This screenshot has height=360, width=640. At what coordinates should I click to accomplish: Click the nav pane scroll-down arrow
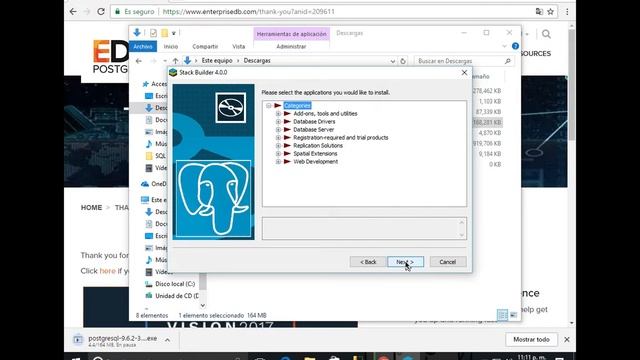(x=203, y=305)
